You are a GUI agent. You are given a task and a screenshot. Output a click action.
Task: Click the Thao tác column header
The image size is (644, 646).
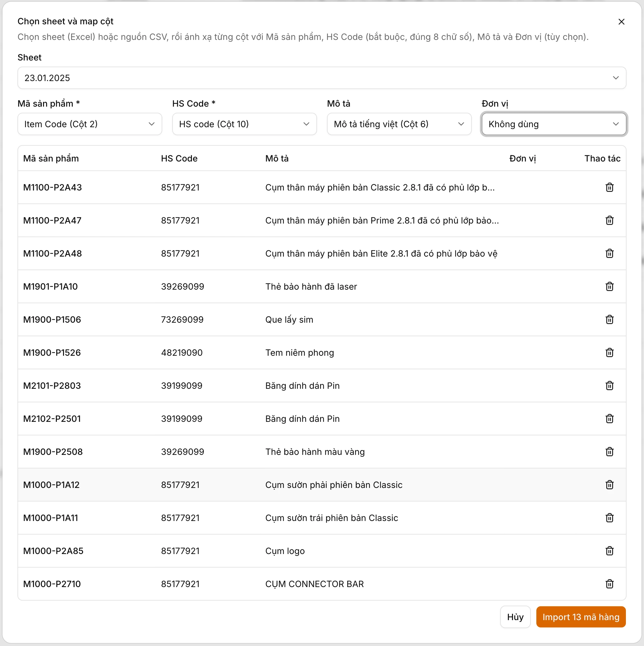(x=602, y=158)
